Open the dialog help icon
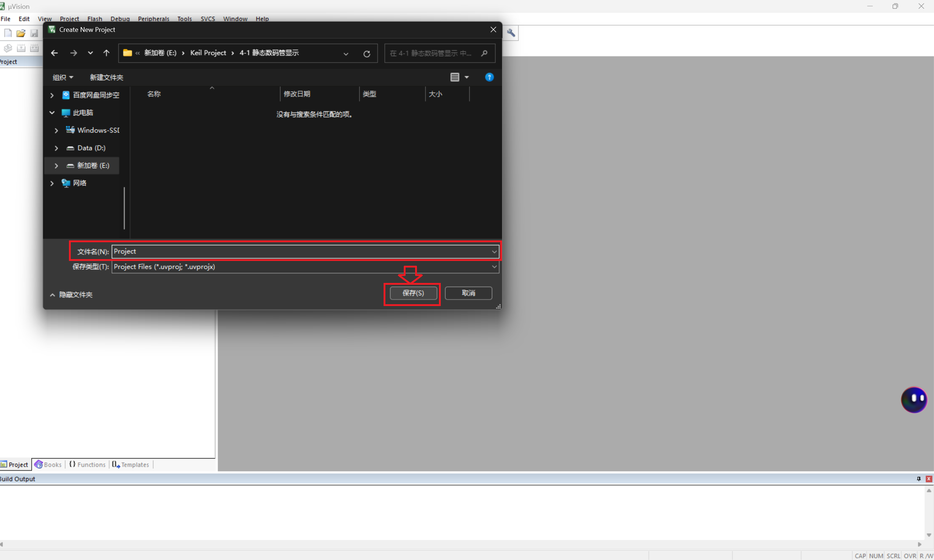 pyautogui.click(x=489, y=77)
